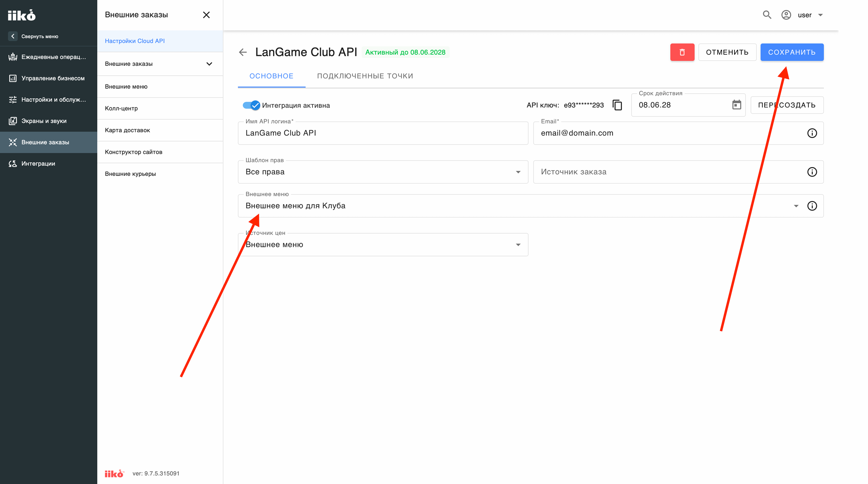Click the settings and maintenance sliders icon

pyautogui.click(x=13, y=100)
